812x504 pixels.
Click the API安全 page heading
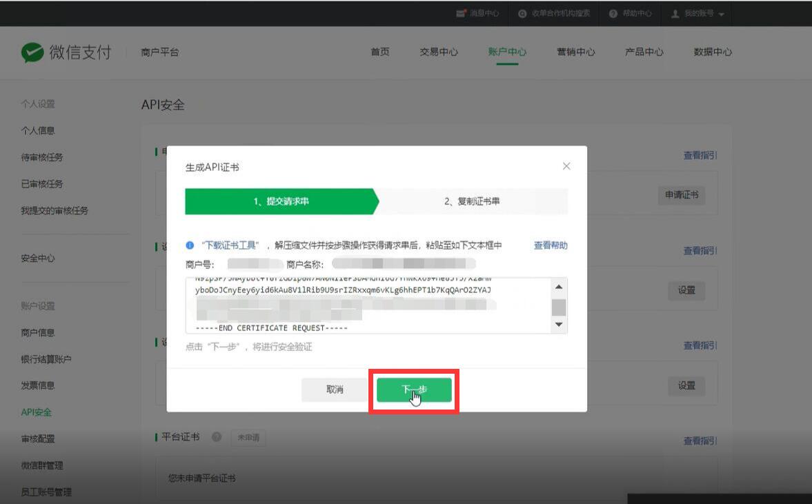pos(163,105)
